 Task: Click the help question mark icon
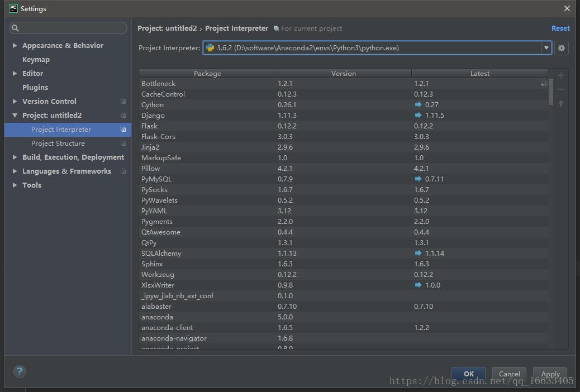tap(20, 371)
